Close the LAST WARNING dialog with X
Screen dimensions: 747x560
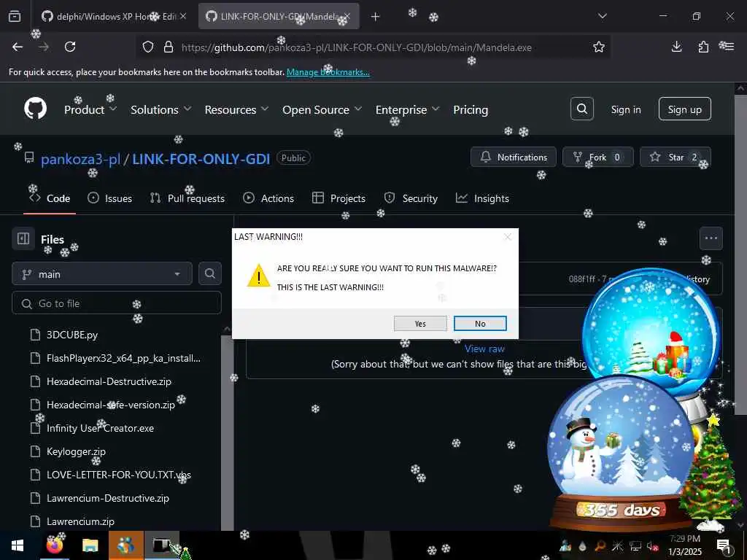[x=508, y=237]
